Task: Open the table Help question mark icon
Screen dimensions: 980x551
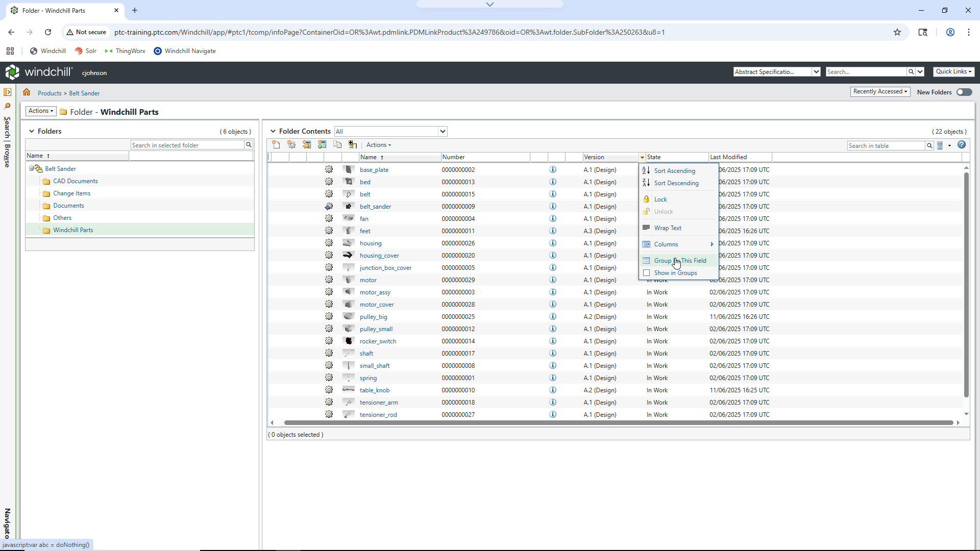Action: click(962, 145)
